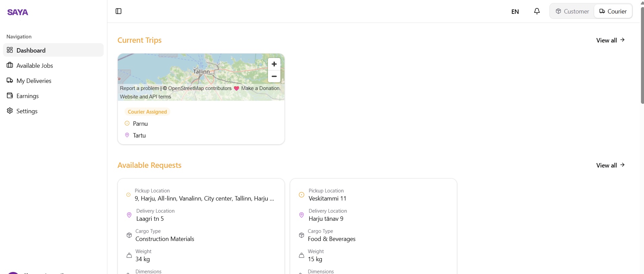The height and width of the screenshot is (274, 644).
Task: Open My Deliveries
Action: pyautogui.click(x=53, y=80)
